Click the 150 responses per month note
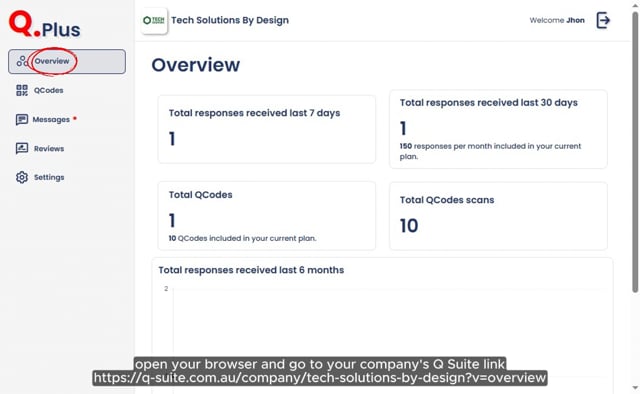 pyautogui.click(x=490, y=151)
